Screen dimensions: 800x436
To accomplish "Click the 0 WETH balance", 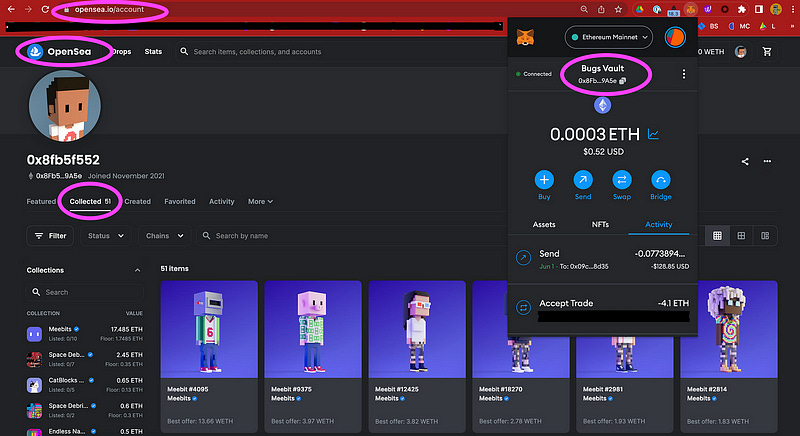I will pyautogui.click(x=711, y=52).
